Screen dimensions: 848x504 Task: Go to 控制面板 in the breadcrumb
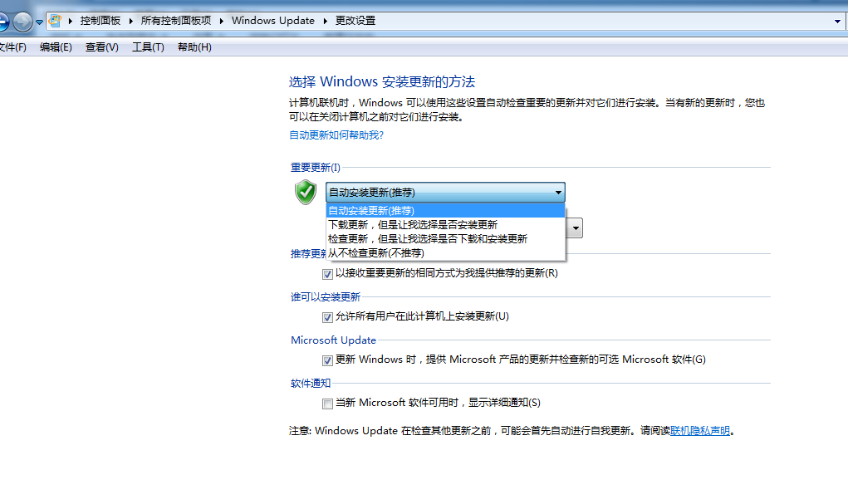pyautogui.click(x=100, y=21)
